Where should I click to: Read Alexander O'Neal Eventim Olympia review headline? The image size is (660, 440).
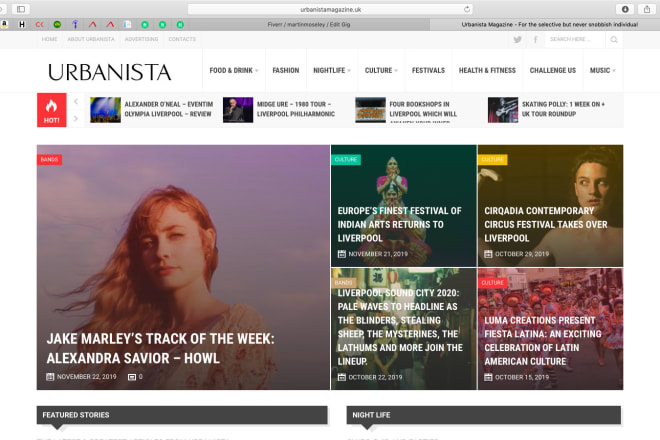click(x=168, y=109)
